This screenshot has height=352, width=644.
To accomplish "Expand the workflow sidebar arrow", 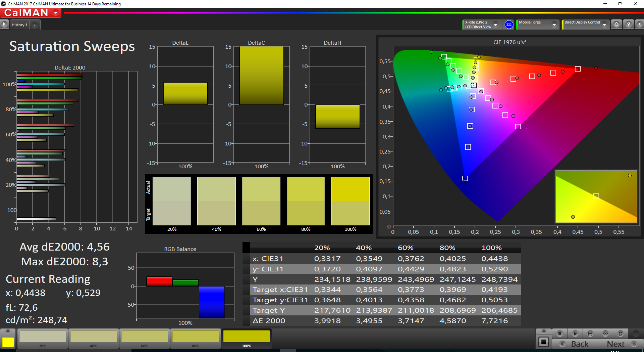I will tap(4, 25).
